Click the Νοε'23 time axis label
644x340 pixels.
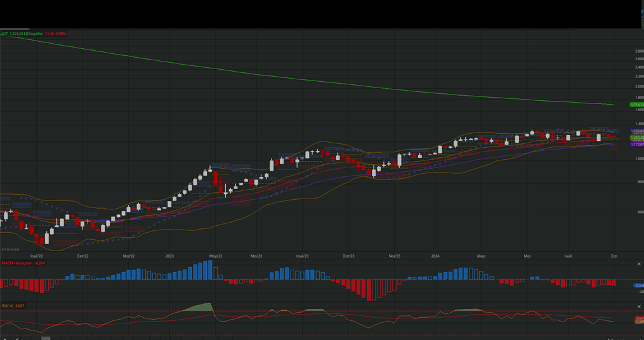[x=395, y=256]
